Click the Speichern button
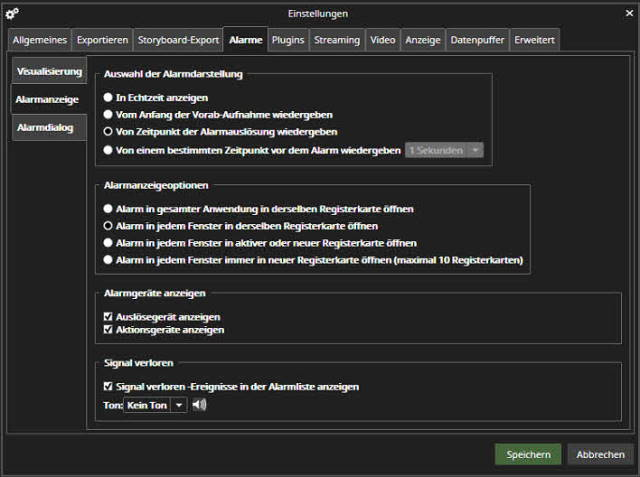 (528, 454)
